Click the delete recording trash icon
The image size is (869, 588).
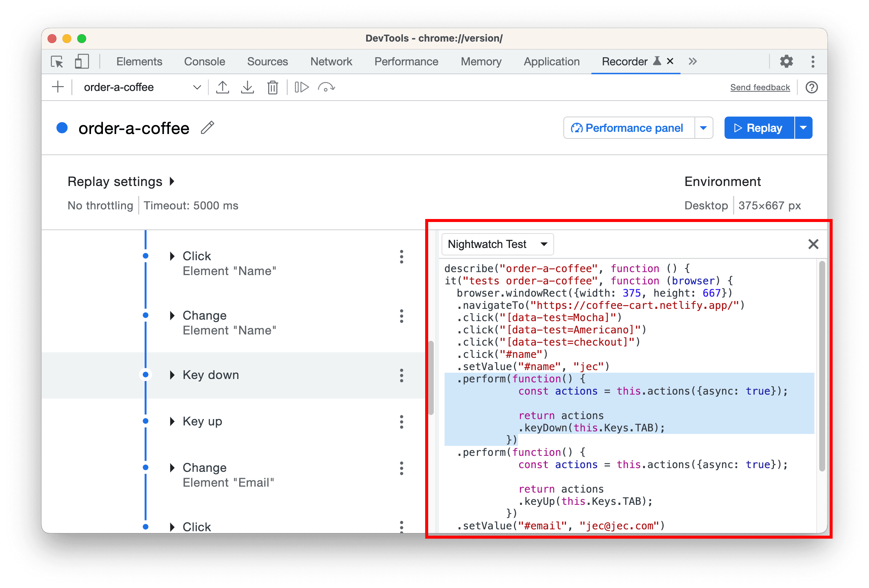pos(272,86)
